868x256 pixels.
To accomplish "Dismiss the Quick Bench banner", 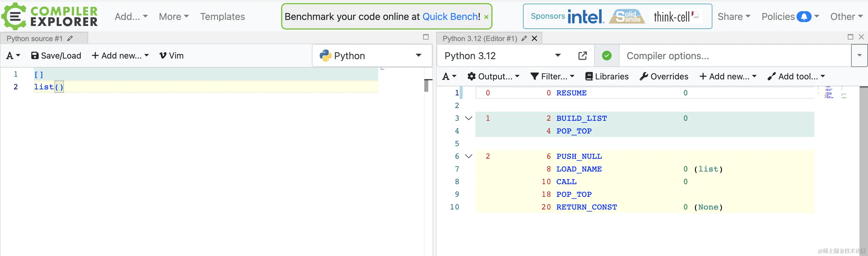I will pos(486,17).
